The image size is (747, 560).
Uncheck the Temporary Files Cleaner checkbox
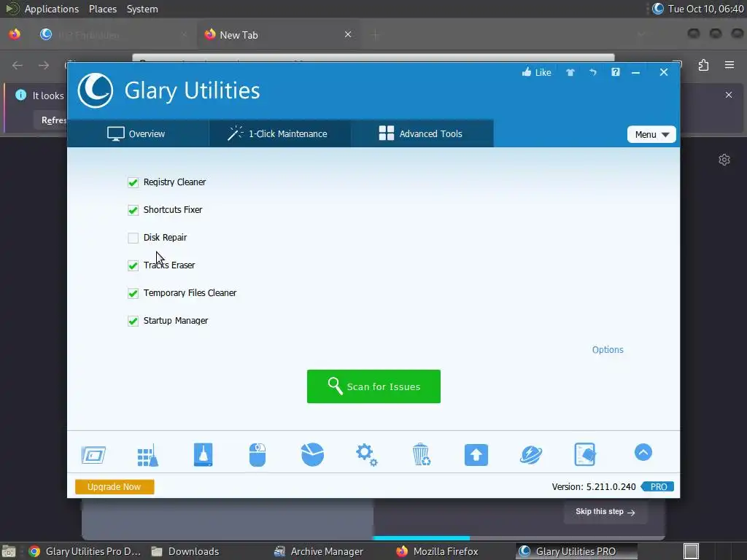[x=133, y=293]
